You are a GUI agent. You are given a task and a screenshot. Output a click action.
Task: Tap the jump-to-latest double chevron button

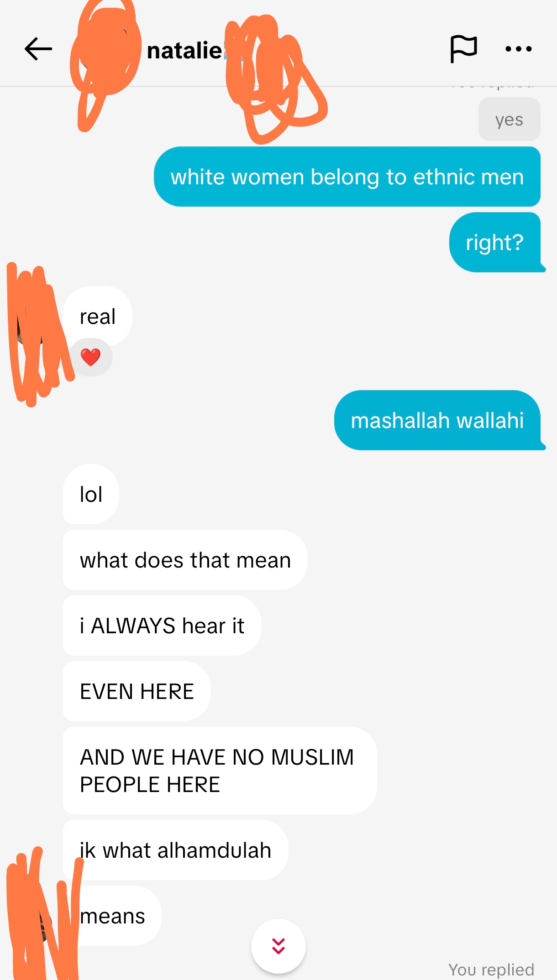278,946
